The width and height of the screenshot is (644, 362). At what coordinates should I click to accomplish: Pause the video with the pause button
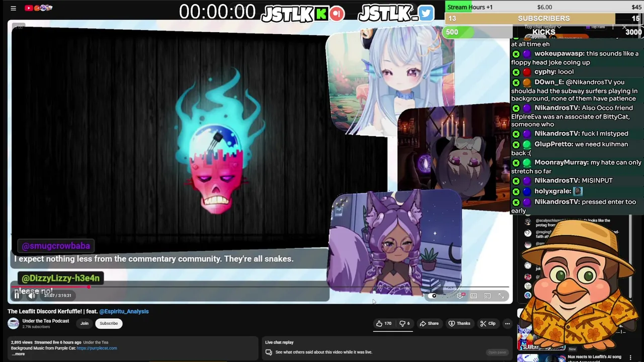(x=17, y=296)
